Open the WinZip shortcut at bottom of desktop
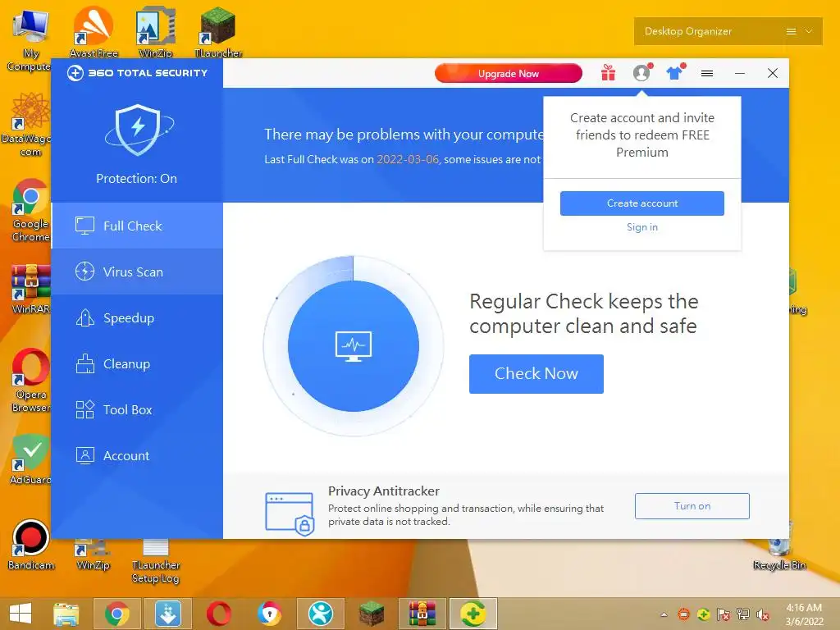 [94, 555]
